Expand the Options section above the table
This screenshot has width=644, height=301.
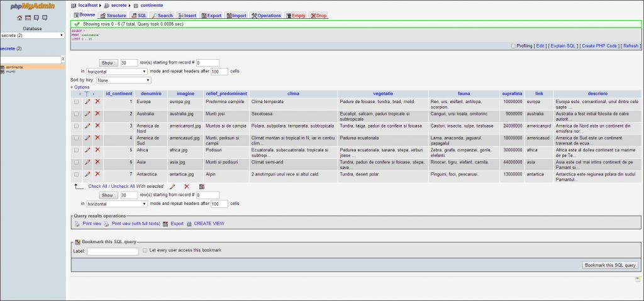click(75, 87)
